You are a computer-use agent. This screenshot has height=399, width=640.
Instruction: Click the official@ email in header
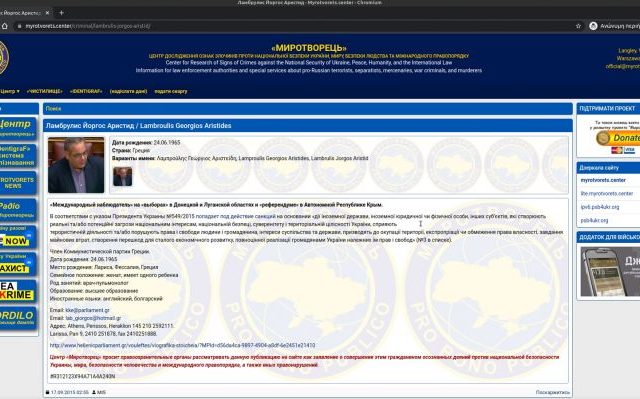click(x=622, y=66)
